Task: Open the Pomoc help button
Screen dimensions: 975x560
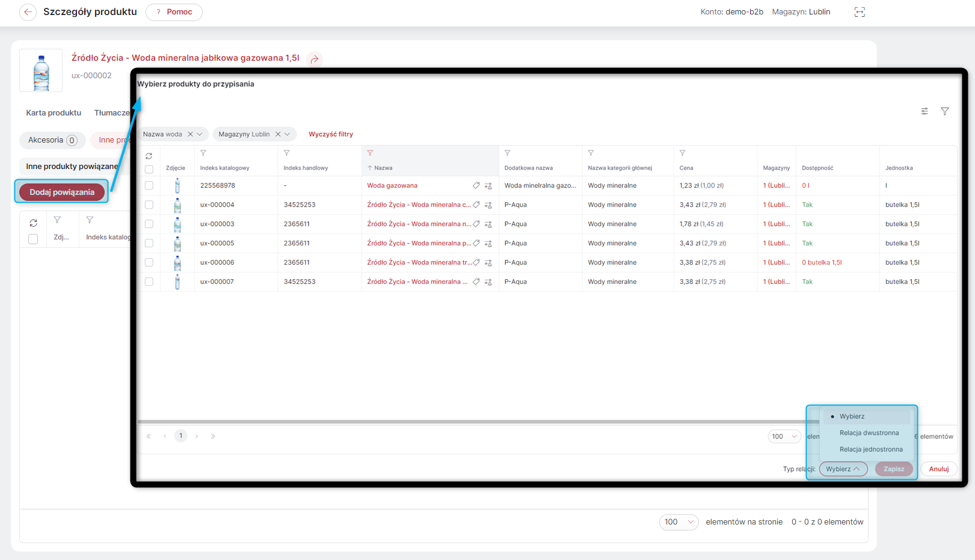Action: 174,12
